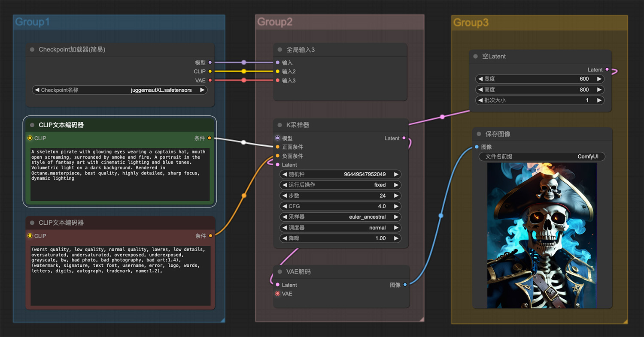Increase CFG with its right arrow

pyautogui.click(x=396, y=206)
